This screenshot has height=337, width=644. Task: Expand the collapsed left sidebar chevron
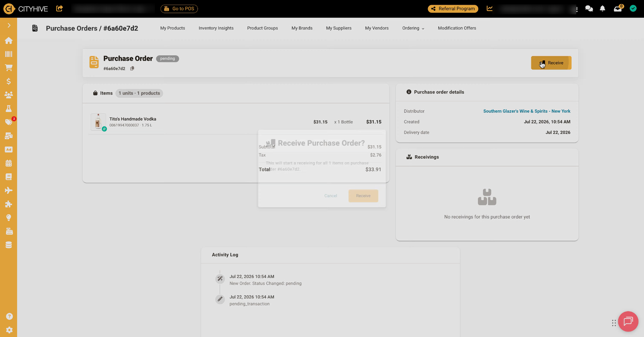(x=9, y=25)
